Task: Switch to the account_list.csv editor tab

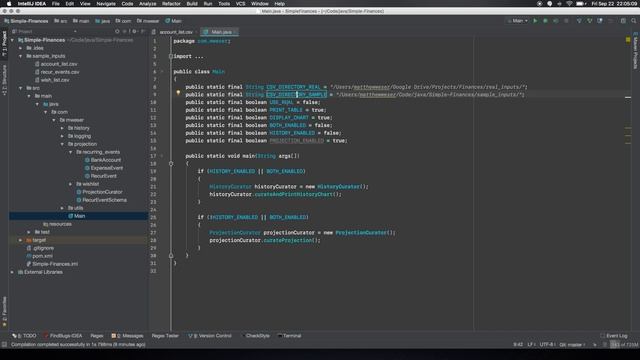Action: point(176,31)
